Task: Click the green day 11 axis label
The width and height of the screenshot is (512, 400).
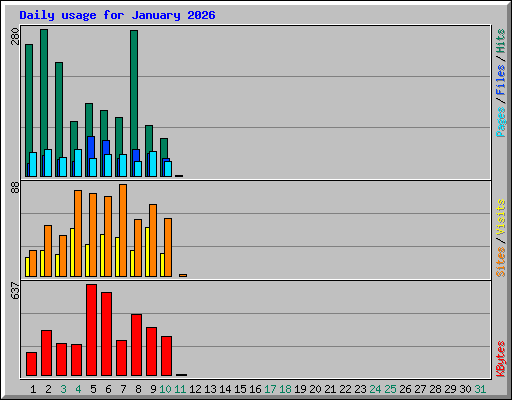Action: click(180, 389)
